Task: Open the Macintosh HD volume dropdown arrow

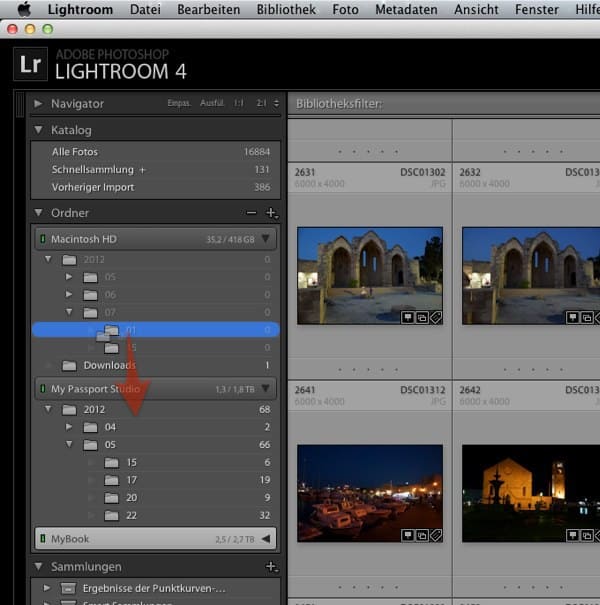Action: coord(265,239)
